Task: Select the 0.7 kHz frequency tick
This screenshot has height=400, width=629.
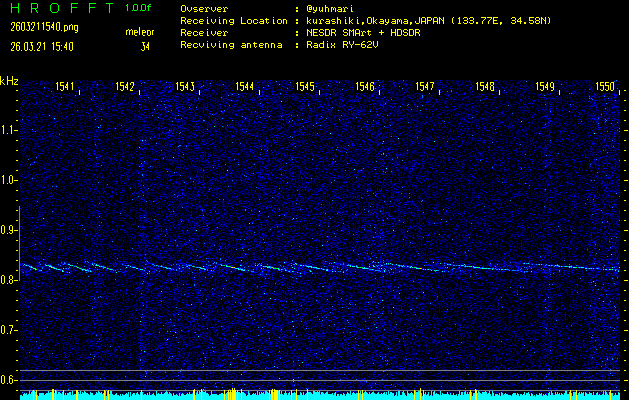Action: click(x=9, y=330)
